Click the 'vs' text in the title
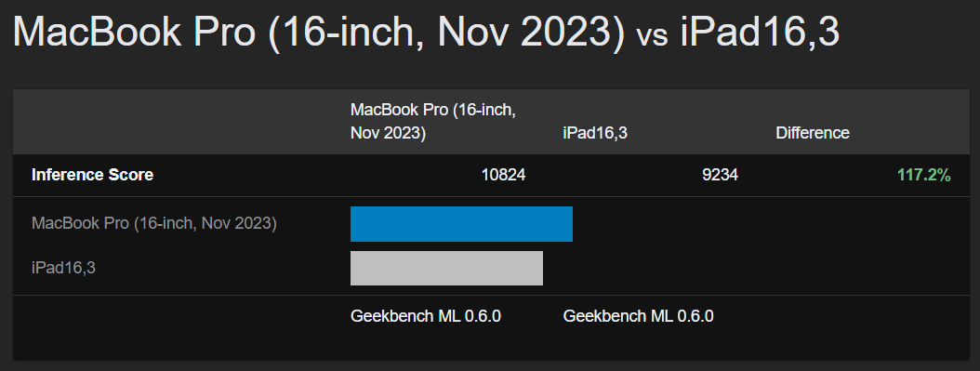The image size is (980, 371). pyautogui.click(x=653, y=36)
